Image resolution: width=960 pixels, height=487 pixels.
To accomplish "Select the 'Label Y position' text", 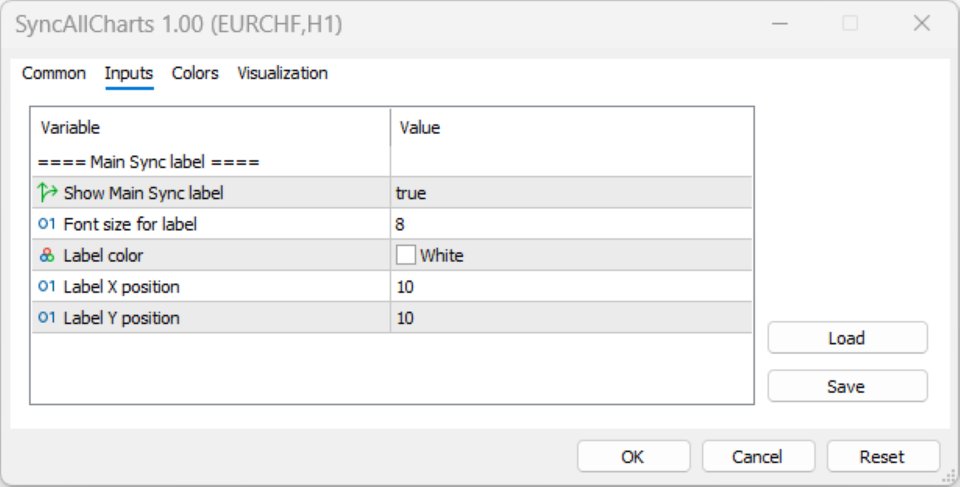I will tap(122, 318).
